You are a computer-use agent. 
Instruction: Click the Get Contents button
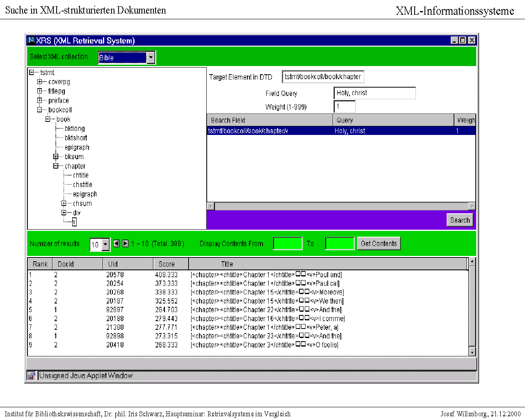(x=379, y=244)
